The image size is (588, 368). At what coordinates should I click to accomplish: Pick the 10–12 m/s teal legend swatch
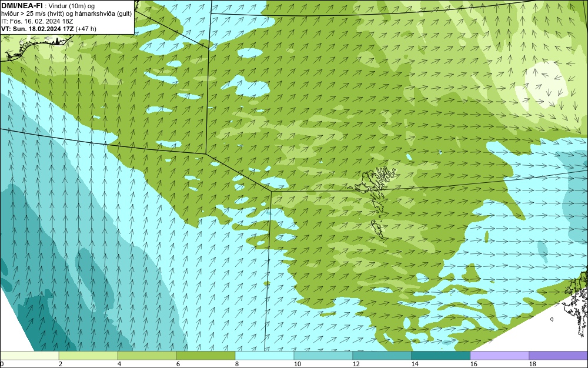pos(323,355)
